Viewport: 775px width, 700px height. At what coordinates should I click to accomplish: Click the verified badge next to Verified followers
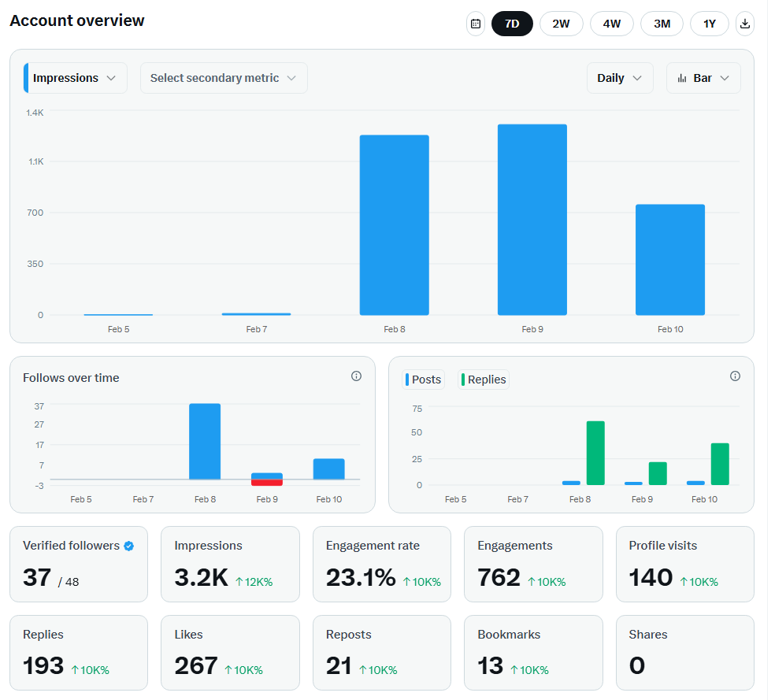(x=128, y=545)
